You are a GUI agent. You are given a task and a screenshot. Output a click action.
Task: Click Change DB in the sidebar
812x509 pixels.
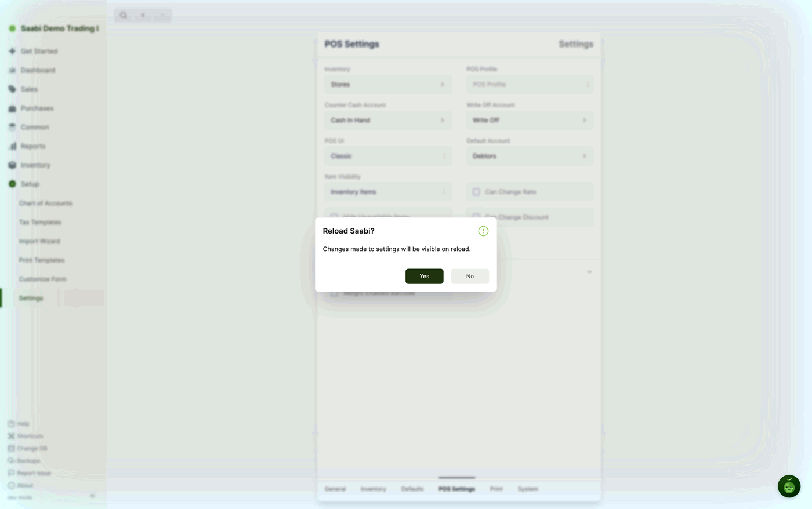click(x=27, y=448)
